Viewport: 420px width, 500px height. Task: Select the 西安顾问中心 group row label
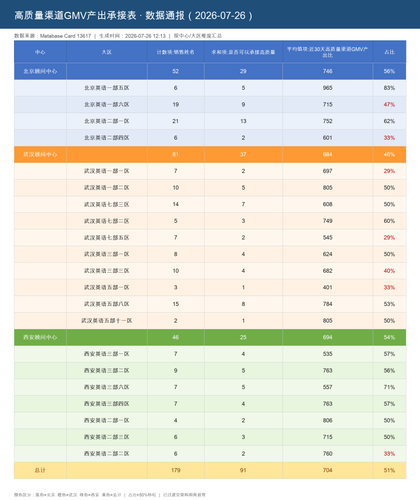tap(40, 337)
